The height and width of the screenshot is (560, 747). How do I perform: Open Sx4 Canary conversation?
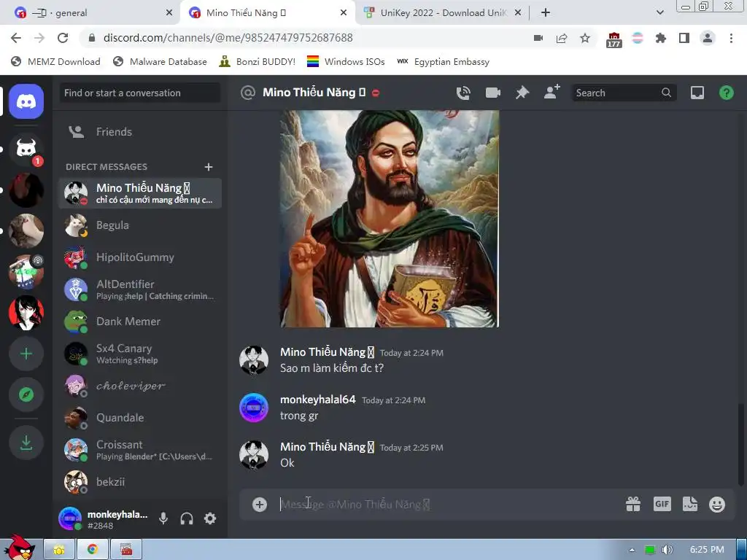(x=140, y=354)
